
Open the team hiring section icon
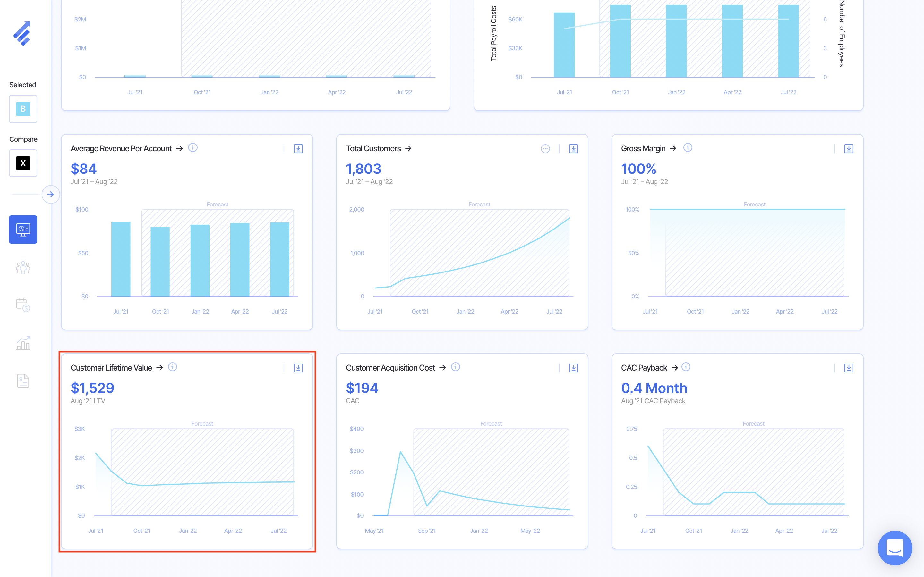23,268
